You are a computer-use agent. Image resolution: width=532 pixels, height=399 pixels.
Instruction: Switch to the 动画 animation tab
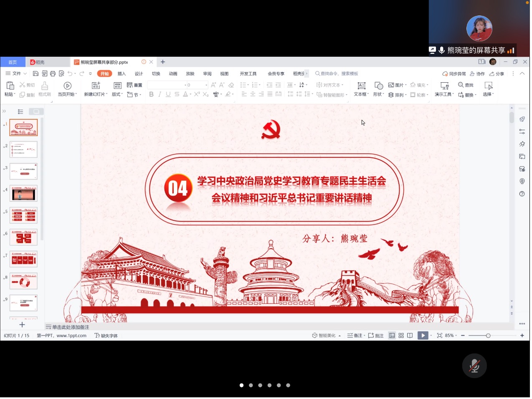click(x=173, y=74)
